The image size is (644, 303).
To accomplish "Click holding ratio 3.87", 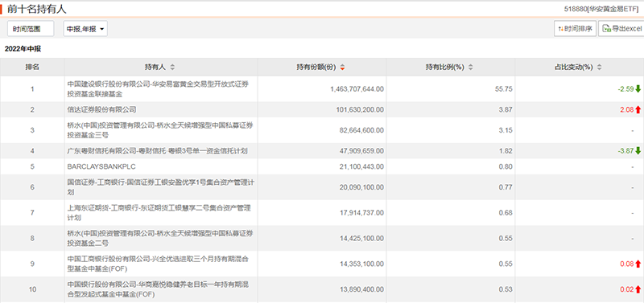I will click(x=506, y=109).
